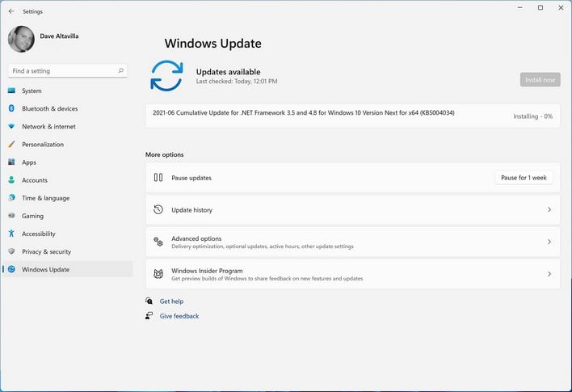Click the KB5004034 cumulative update entry
Image resolution: width=572 pixels, height=392 pixels.
click(352, 116)
